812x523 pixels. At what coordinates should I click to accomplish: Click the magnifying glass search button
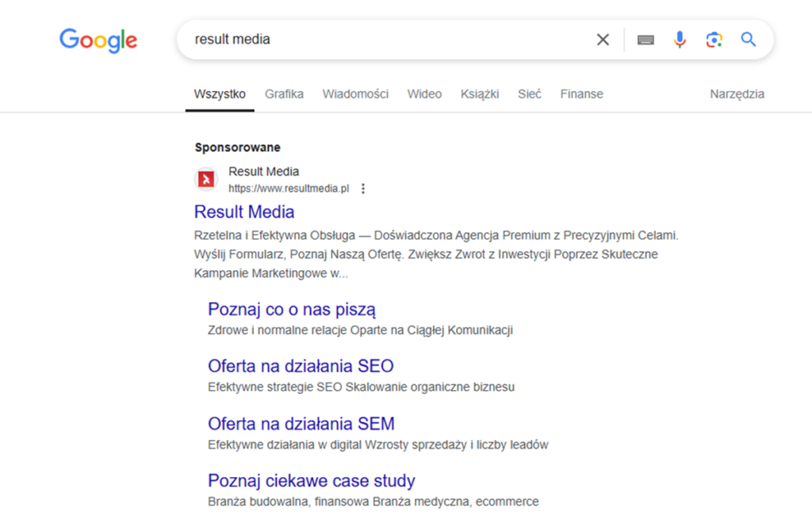click(x=749, y=40)
